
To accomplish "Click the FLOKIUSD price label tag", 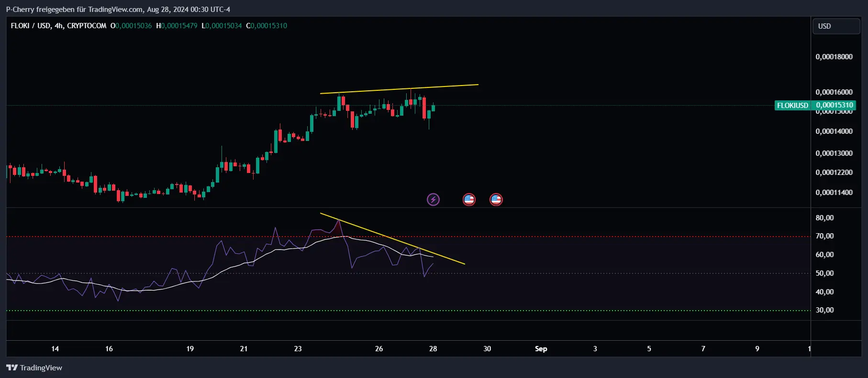I will point(792,106).
